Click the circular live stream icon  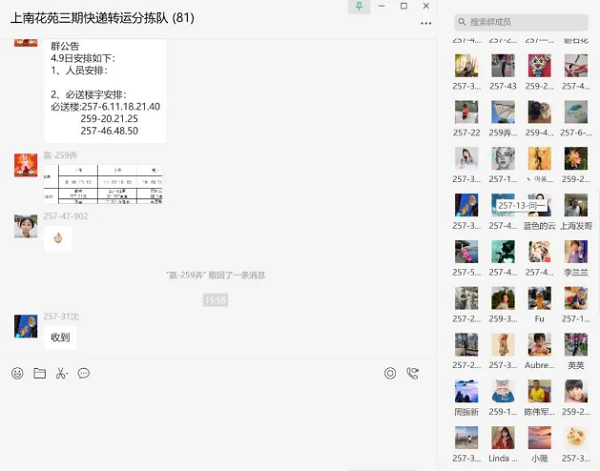point(390,373)
